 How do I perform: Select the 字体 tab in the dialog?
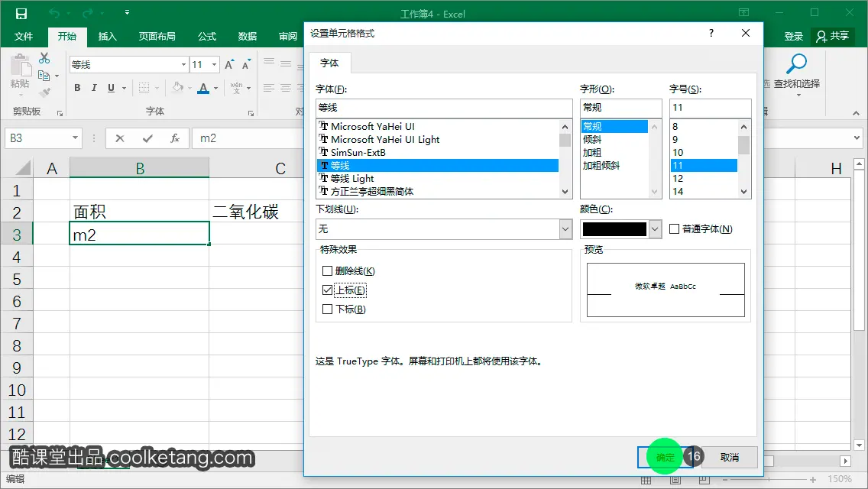(329, 63)
